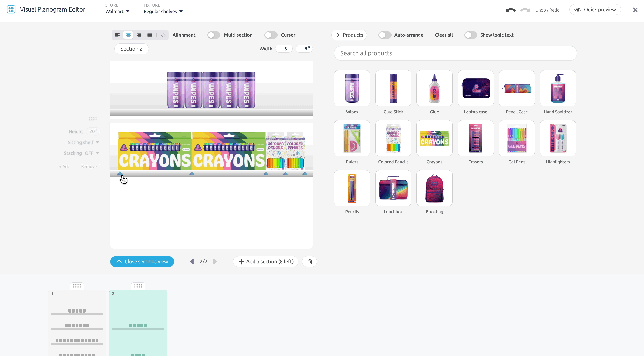Screen dimensions: 644x356
Task: Click drag handle above section 2 thumbnail
Action: point(138,286)
